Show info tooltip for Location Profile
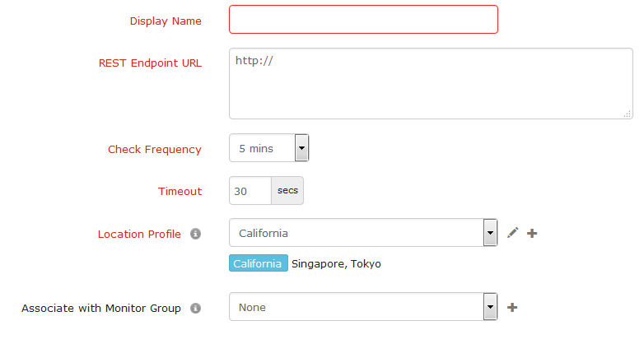This screenshot has height=344, width=644. [195, 234]
